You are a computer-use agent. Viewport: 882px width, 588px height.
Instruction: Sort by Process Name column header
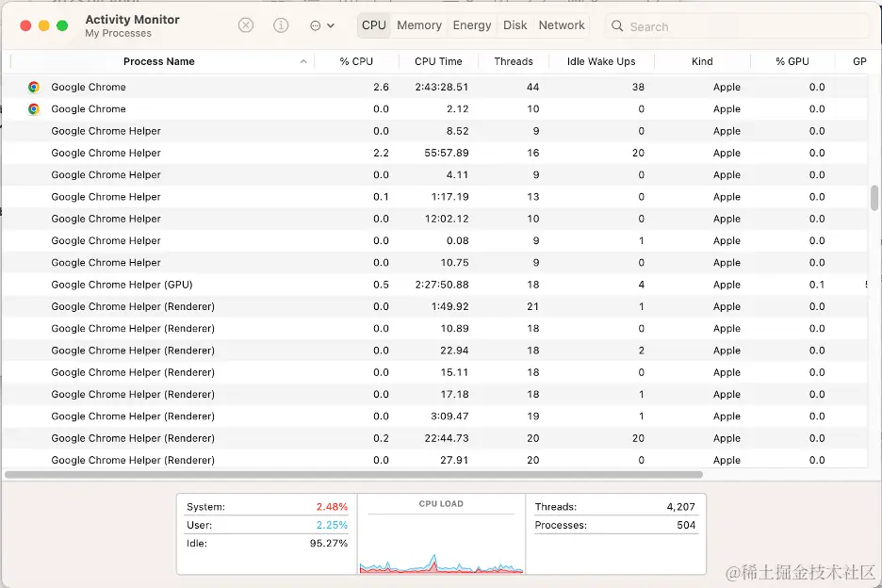(159, 62)
